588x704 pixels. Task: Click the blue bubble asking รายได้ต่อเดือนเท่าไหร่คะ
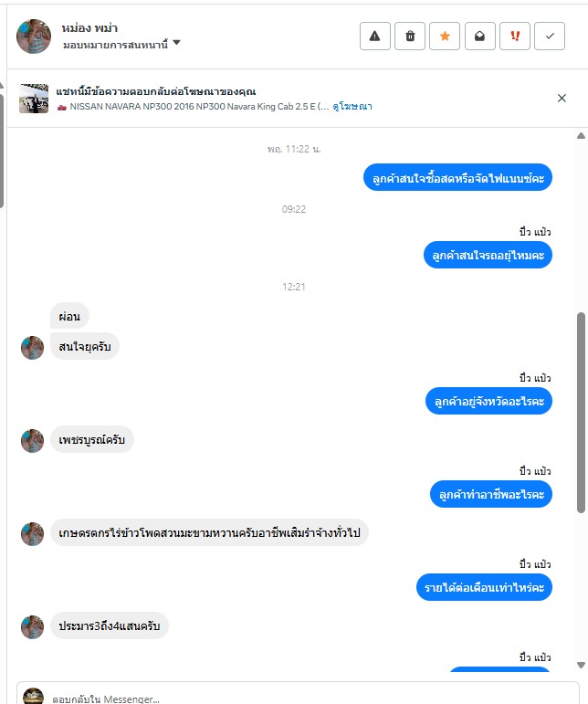click(x=484, y=587)
